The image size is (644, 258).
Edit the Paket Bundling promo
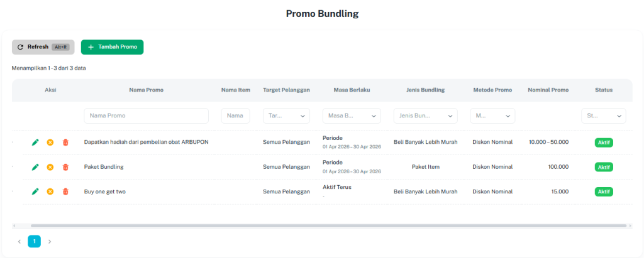tap(35, 167)
